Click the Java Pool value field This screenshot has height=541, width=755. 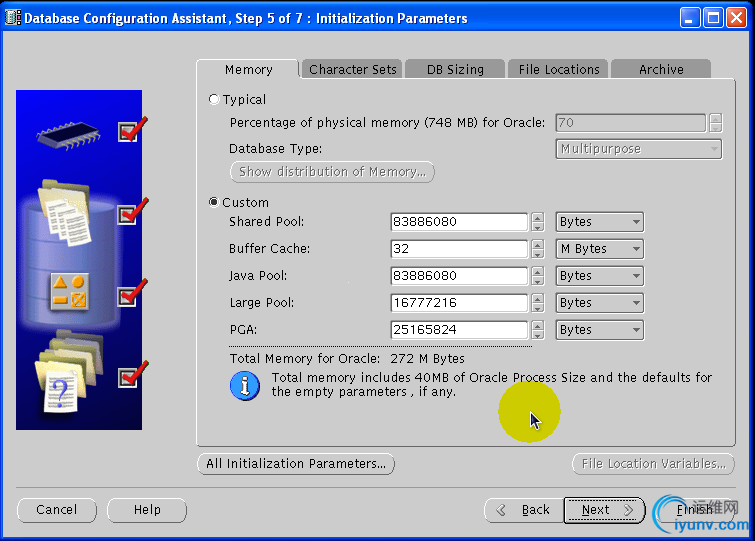(459, 276)
